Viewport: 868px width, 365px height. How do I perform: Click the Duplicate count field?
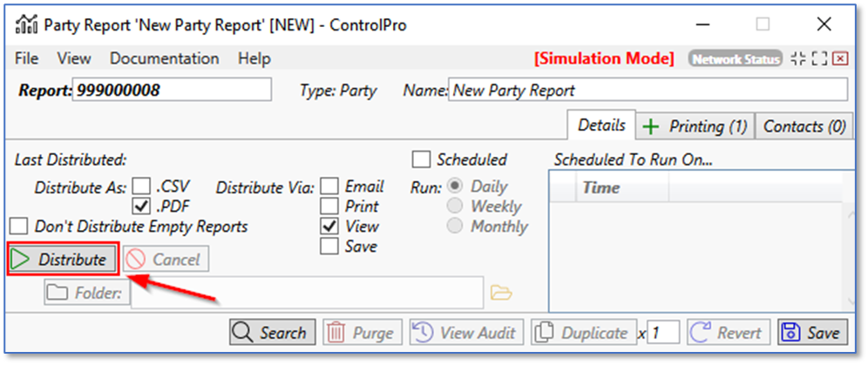pyautogui.click(x=663, y=333)
